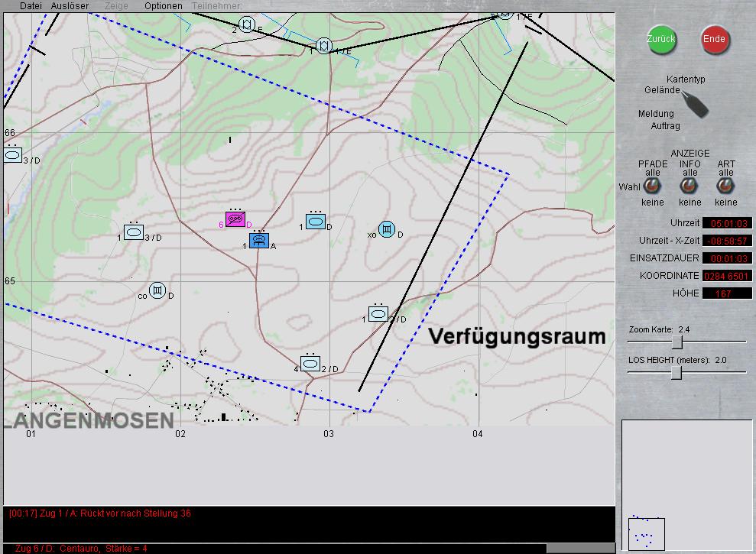This screenshot has height=554, width=756.
Task: Select the CO/D commander unit icon
Action: click(x=157, y=290)
